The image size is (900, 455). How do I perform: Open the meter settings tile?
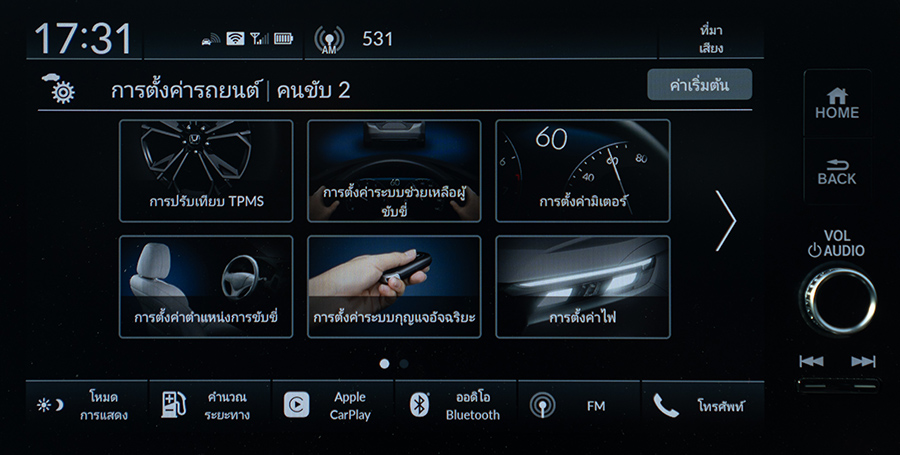(x=583, y=170)
